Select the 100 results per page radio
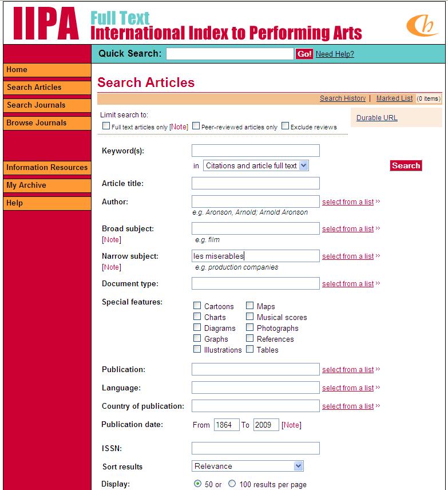The width and height of the screenshot is (448, 490). pos(232,484)
